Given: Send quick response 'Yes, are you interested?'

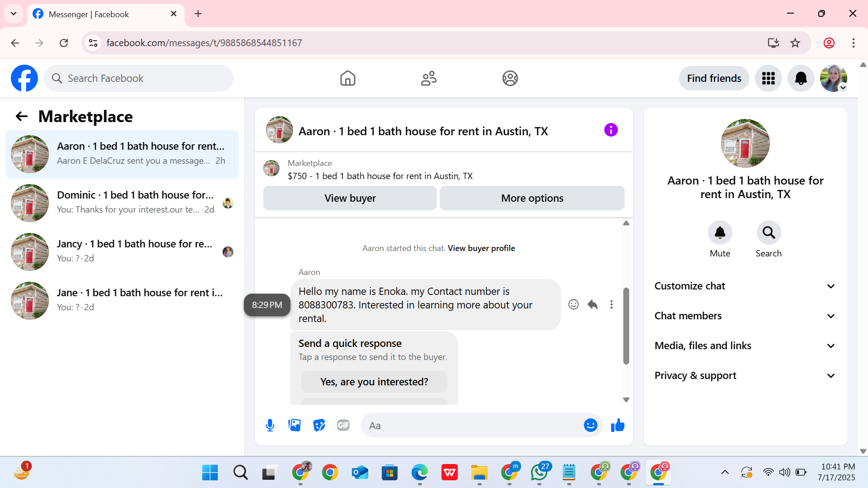Looking at the screenshot, I should (x=374, y=382).
